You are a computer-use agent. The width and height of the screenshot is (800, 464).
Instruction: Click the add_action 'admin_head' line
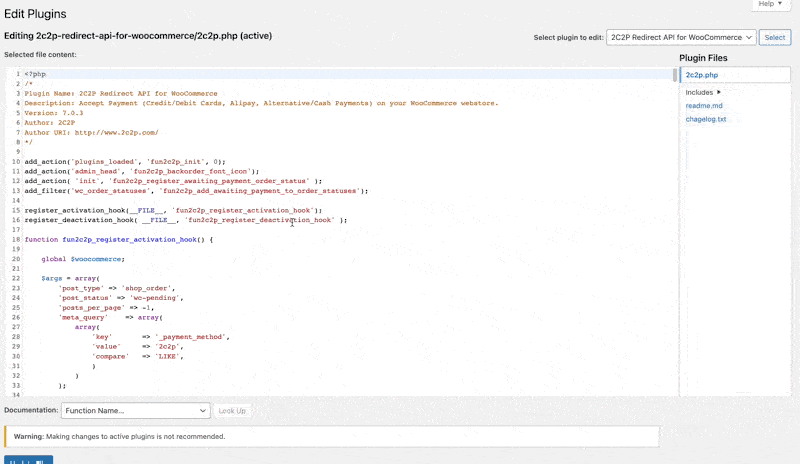click(142, 171)
